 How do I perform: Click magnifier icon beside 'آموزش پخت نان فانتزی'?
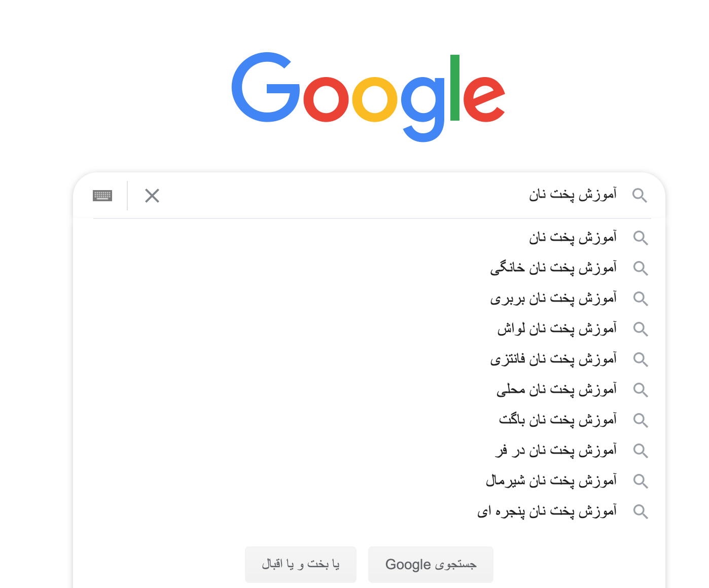[x=641, y=359]
